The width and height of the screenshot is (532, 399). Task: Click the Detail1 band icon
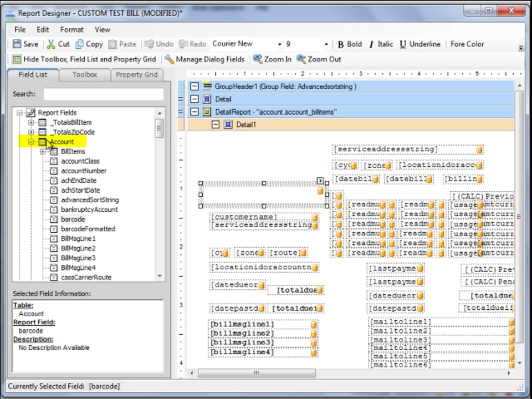click(228, 125)
